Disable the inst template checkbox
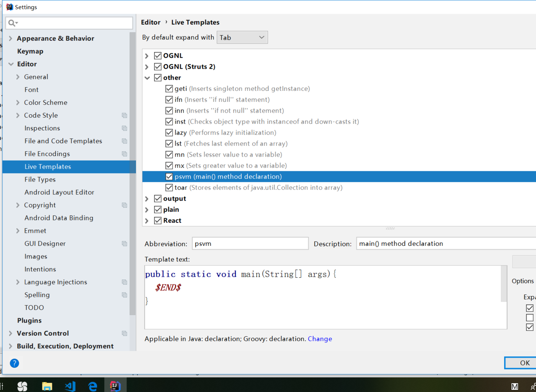The image size is (536, 392). click(169, 121)
